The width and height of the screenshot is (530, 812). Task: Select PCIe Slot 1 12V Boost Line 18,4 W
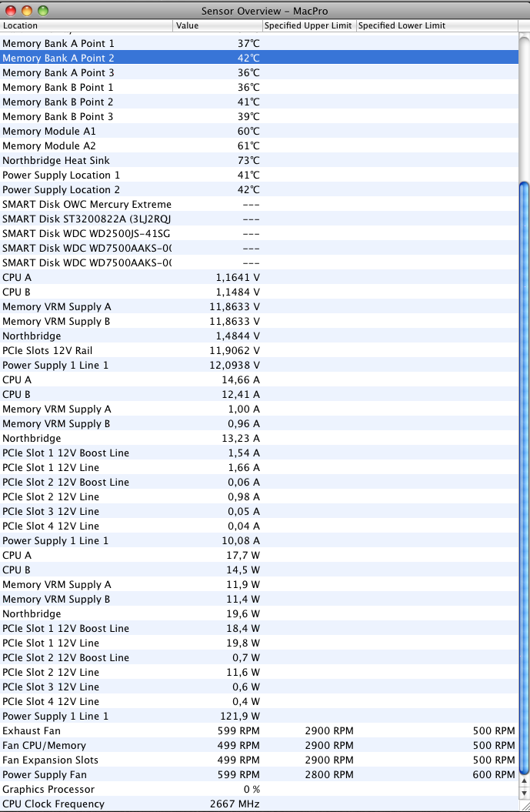[x=258, y=628]
